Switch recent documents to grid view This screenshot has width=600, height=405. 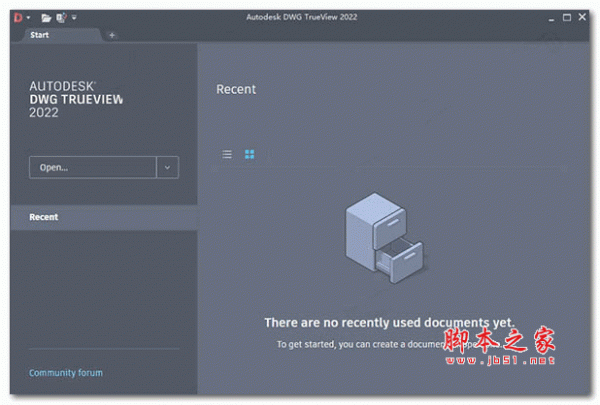(249, 154)
